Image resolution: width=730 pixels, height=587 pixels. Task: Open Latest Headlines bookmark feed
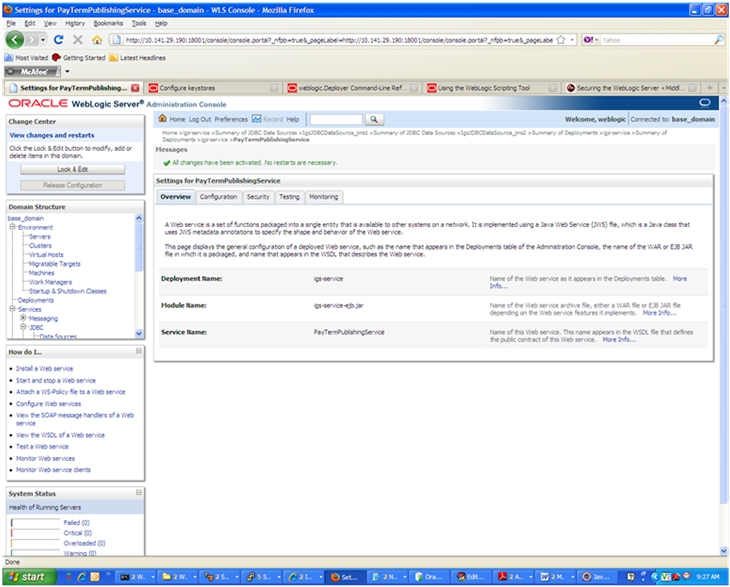(137, 58)
